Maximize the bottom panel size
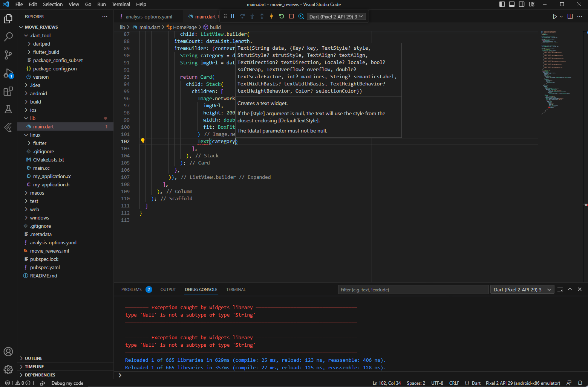Image resolution: width=588 pixels, height=387 pixels. (x=570, y=289)
